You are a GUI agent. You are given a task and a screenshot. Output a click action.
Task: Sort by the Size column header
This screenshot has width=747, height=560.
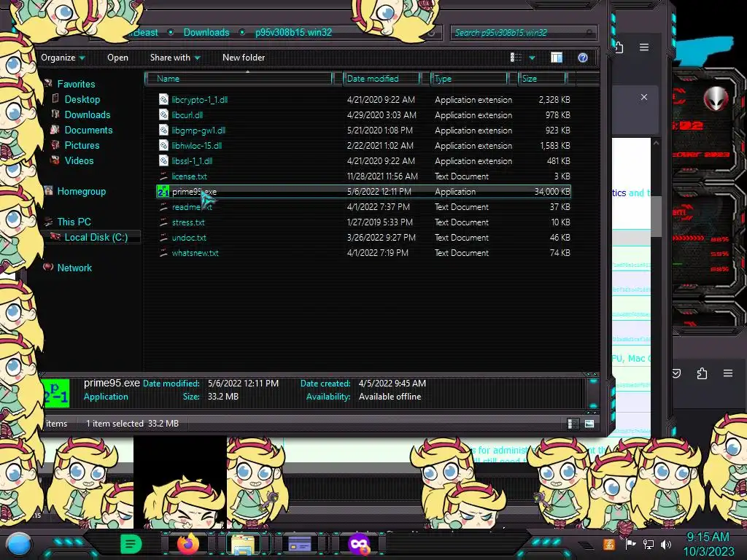coord(542,79)
